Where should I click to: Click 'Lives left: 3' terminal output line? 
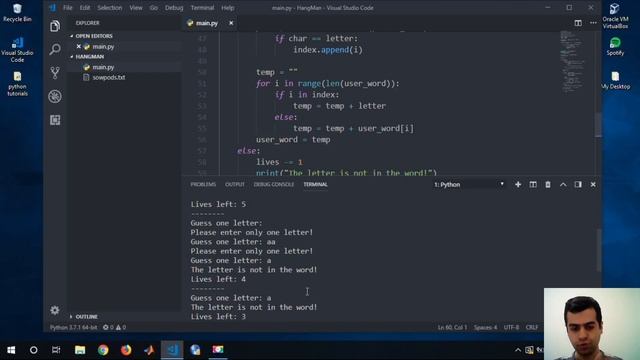point(218,317)
